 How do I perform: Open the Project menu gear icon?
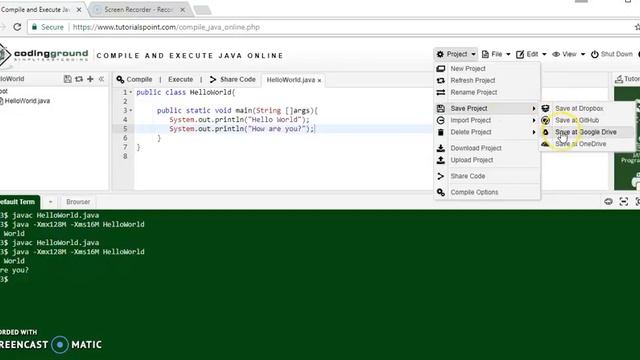click(440, 54)
